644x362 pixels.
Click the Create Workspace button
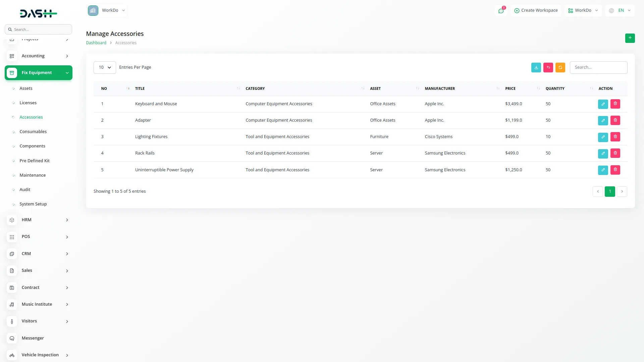pos(536,10)
